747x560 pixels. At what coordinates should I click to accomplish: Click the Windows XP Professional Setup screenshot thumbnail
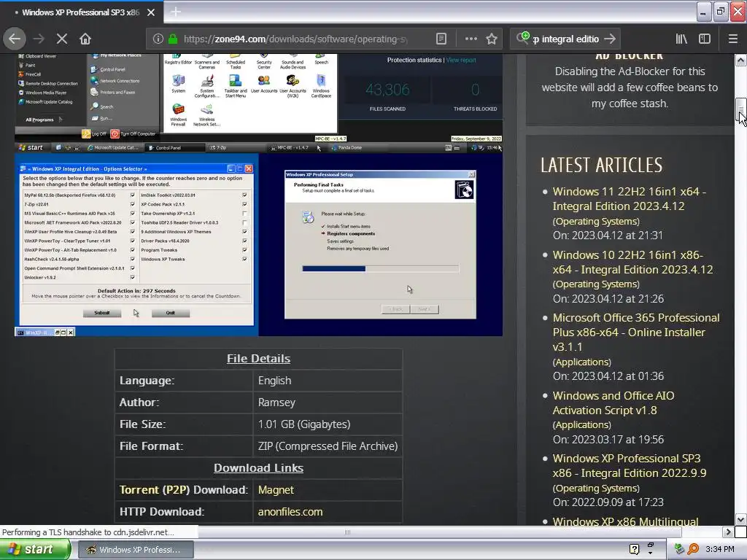coord(380,245)
